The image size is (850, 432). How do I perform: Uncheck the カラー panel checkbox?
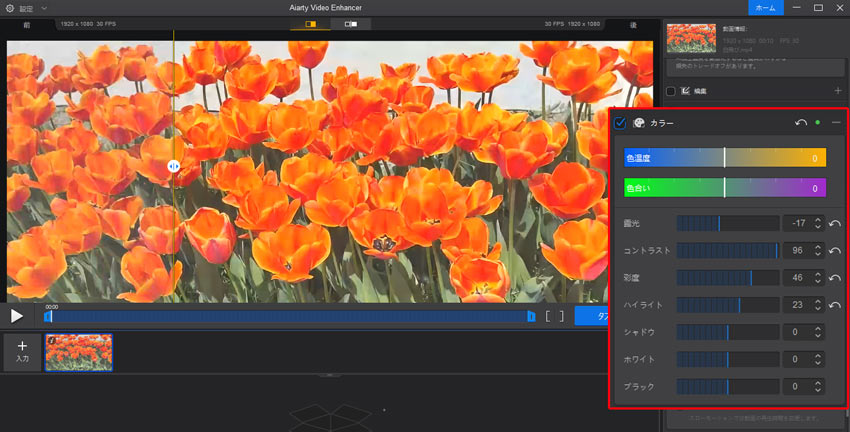(x=620, y=123)
